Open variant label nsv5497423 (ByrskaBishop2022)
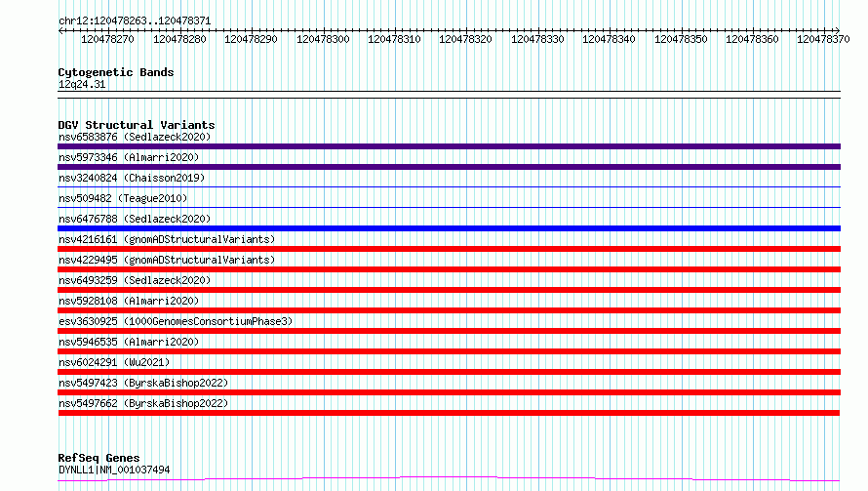The height and width of the screenshot is (491, 868). (x=143, y=383)
